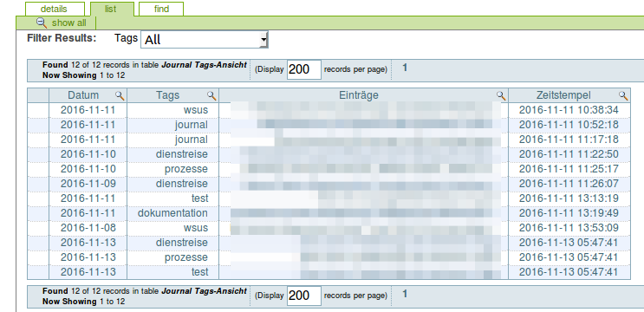The width and height of the screenshot is (644, 312).
Task: Click journal tag in 11:17:18 row
Action: [x=191, y=140]
